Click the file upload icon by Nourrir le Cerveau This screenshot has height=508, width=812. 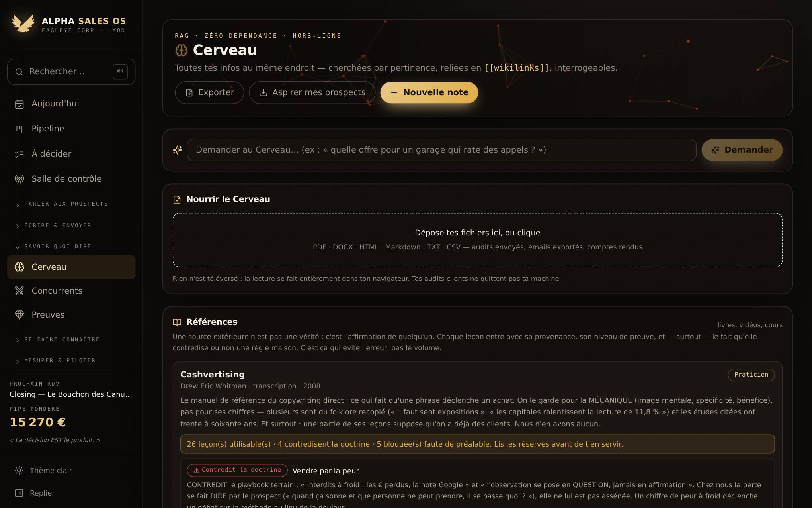[x=177, y=200]
